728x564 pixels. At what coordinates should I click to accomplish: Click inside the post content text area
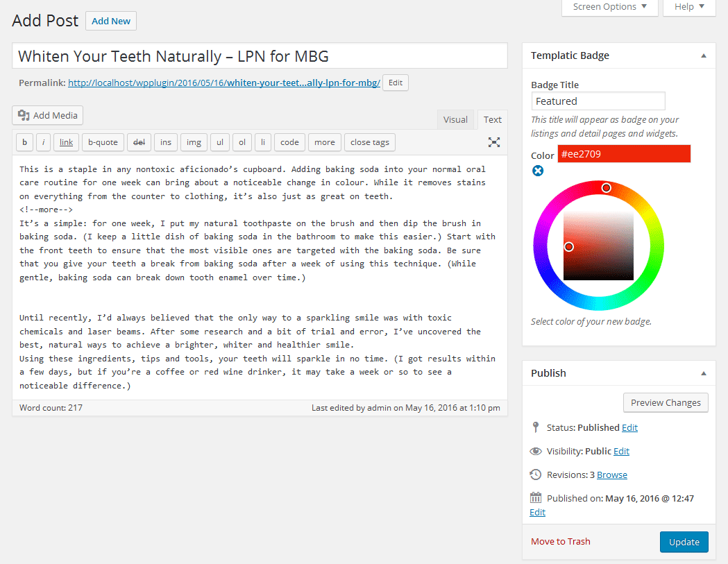260,277
